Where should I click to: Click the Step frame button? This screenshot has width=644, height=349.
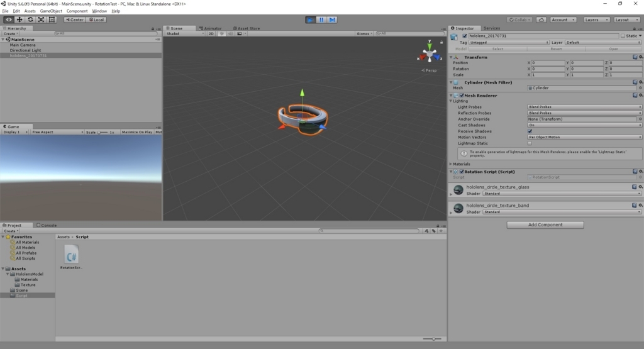tap(332, 19)
